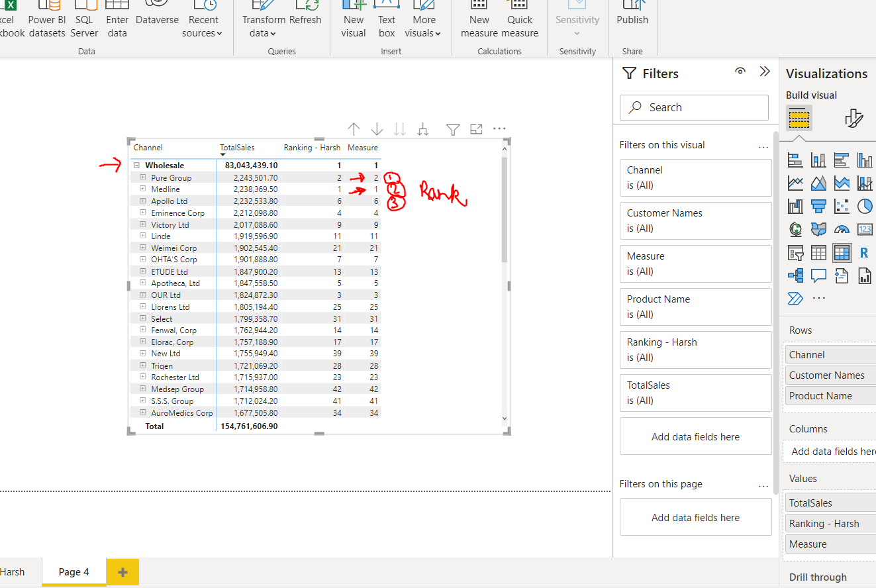The image size is (876, 588).
Task: Pick the gauge visual
Action: (x=842, y=229)
